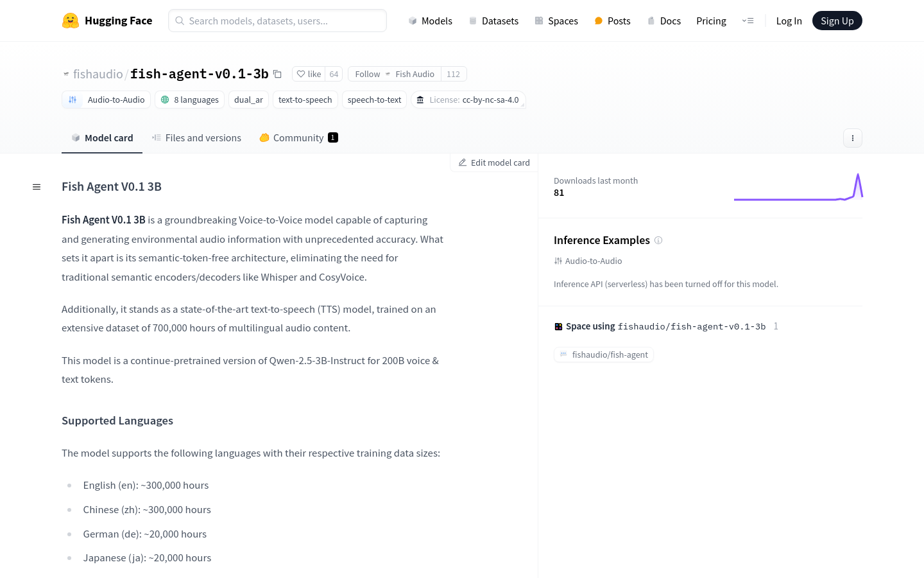This screenshot has width=924, height=578.
Task: Open the Datasets navigation item
Action: [x=493, y=21]
